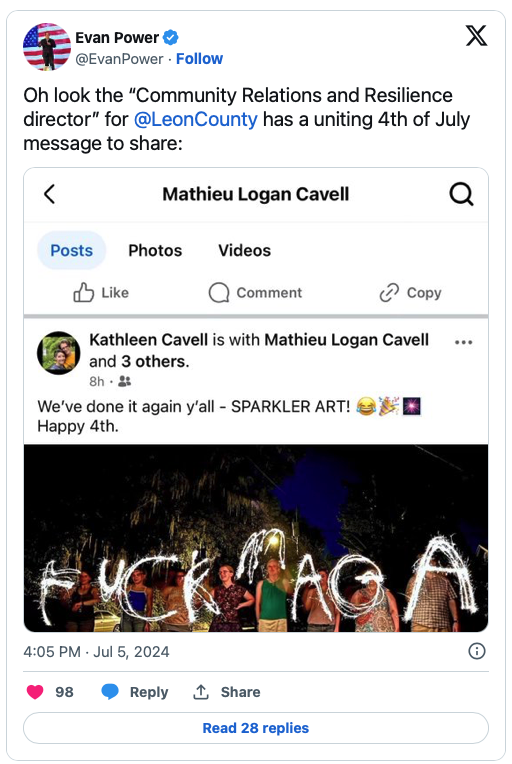Open the three-dot post options menu

463,342
